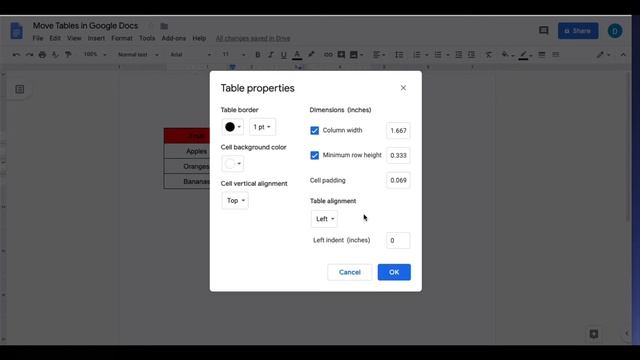
Task: Click the Share button
Action: [578, 31]
